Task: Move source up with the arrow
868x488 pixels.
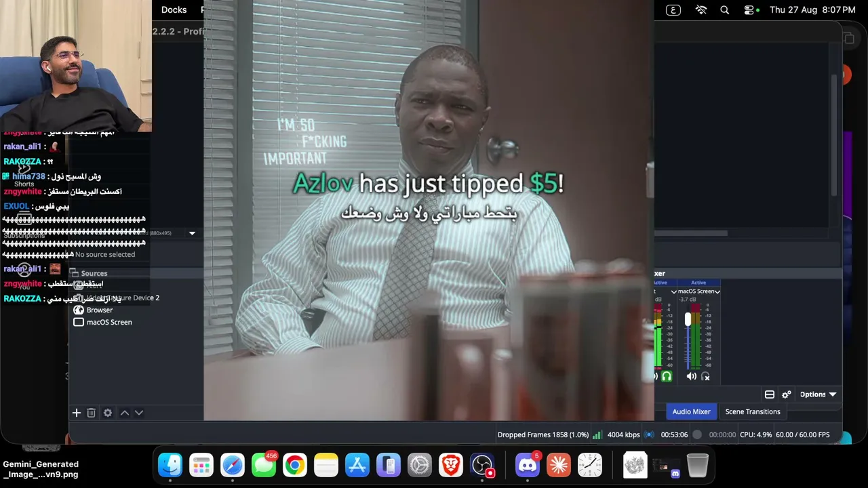Action: [125, 413]
